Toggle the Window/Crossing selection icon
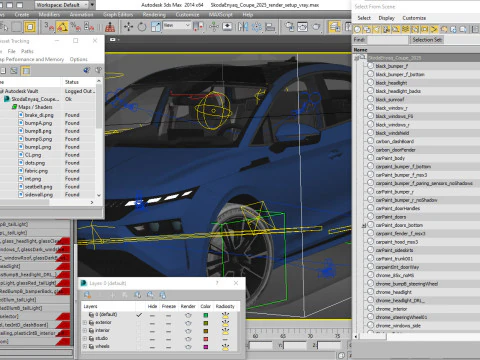The image size is (480, 360). [30, 27]
